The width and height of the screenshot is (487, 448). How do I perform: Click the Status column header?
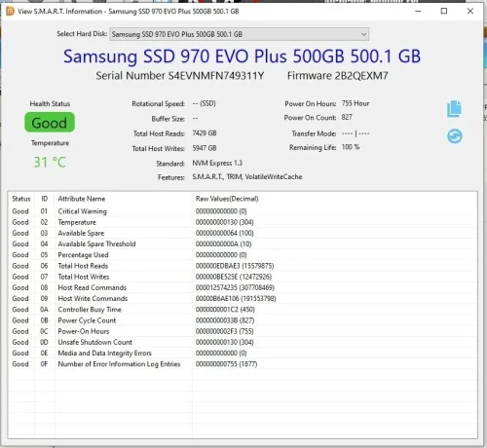tap(21, 199)
